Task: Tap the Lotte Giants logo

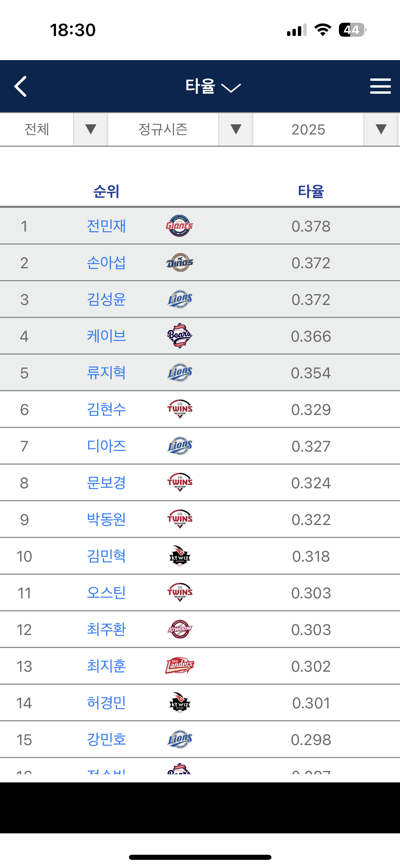Action: 179,226
